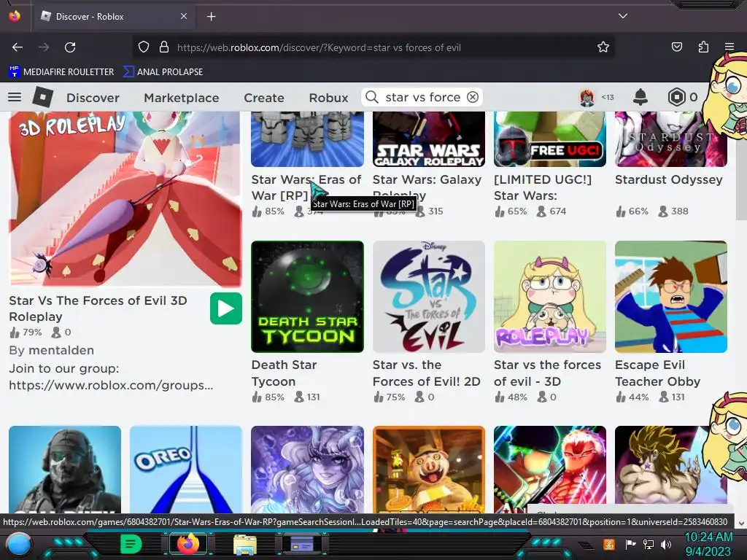Click Escape Evil Teacher Obby title text
Viewport: 747px width, 560px height.
[x=657, y=373]
